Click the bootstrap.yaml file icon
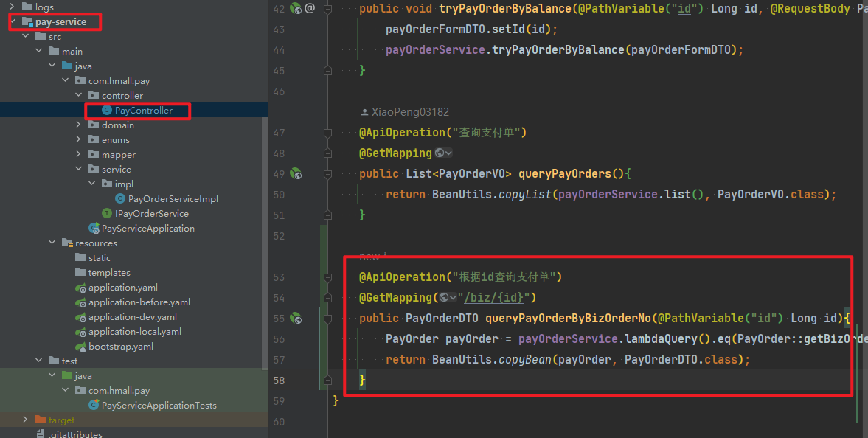 (x=80, y=347)
